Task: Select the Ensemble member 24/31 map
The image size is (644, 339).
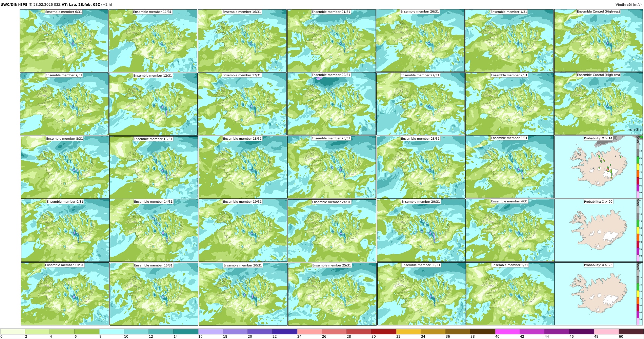Action: pyautogui.click(x=332, y=231)
